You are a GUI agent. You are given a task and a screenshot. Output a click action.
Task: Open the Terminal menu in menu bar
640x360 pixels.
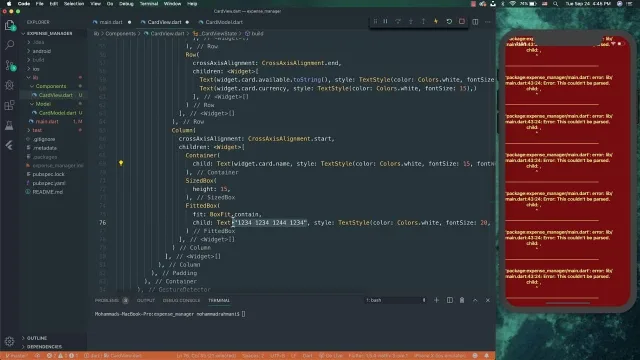pos(149,4)
